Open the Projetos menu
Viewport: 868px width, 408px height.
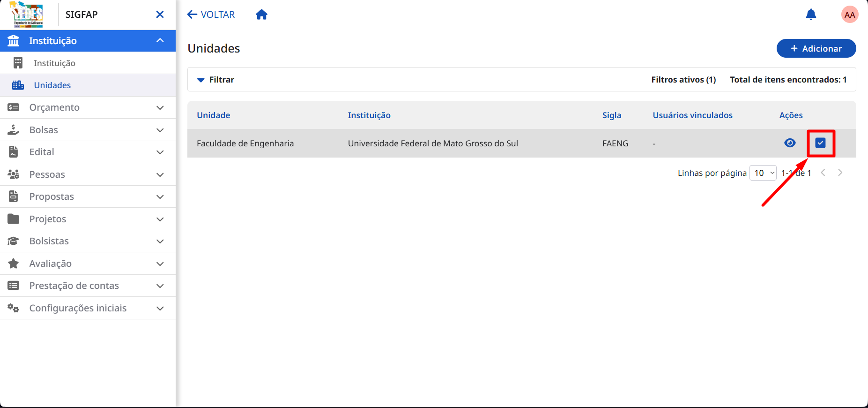tap(88, 219)
